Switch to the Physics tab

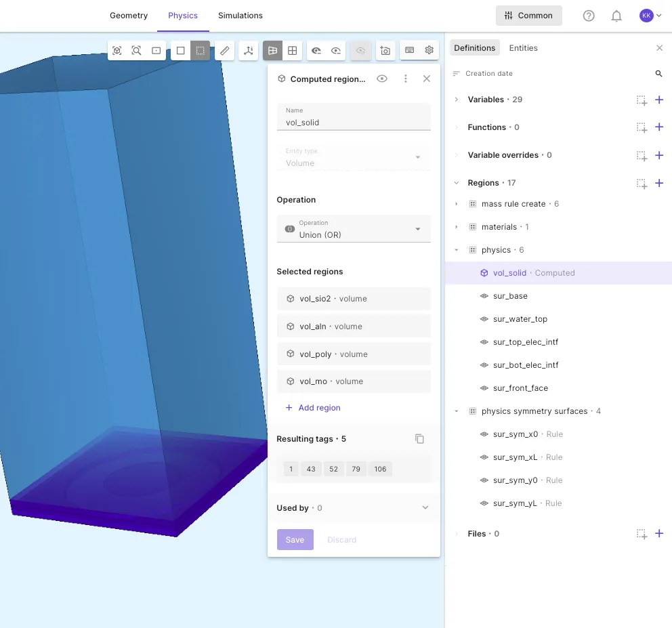[x=183, y=16]
